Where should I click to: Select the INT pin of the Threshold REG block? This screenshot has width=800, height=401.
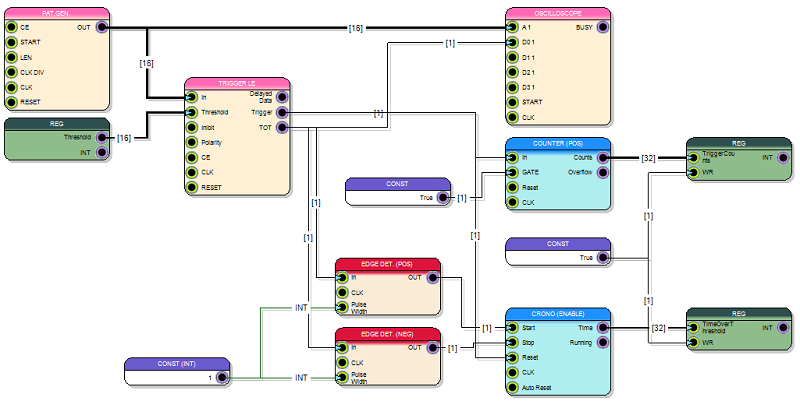point(102,152)
